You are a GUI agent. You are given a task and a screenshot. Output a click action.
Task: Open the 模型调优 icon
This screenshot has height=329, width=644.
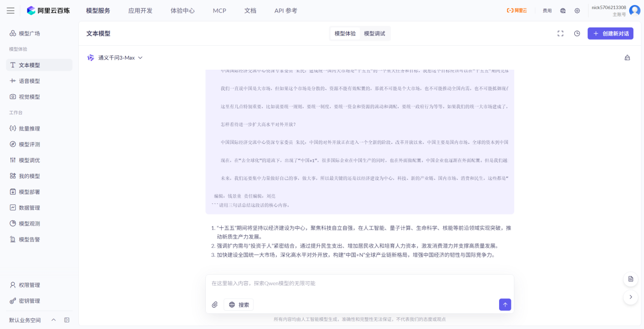tap(13, 160)
